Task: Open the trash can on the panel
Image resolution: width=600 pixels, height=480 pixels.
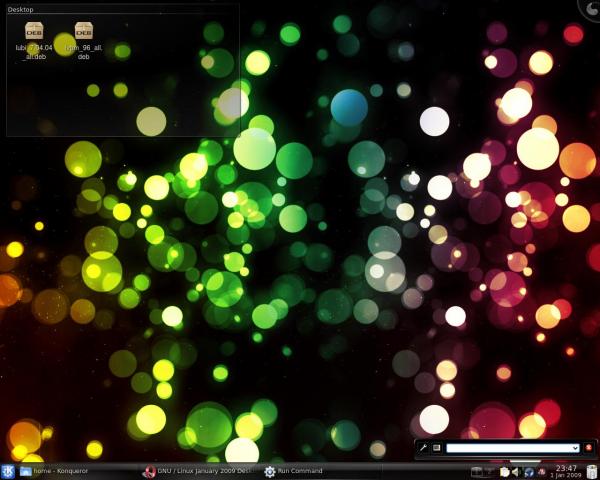Action: coord(592,472)
